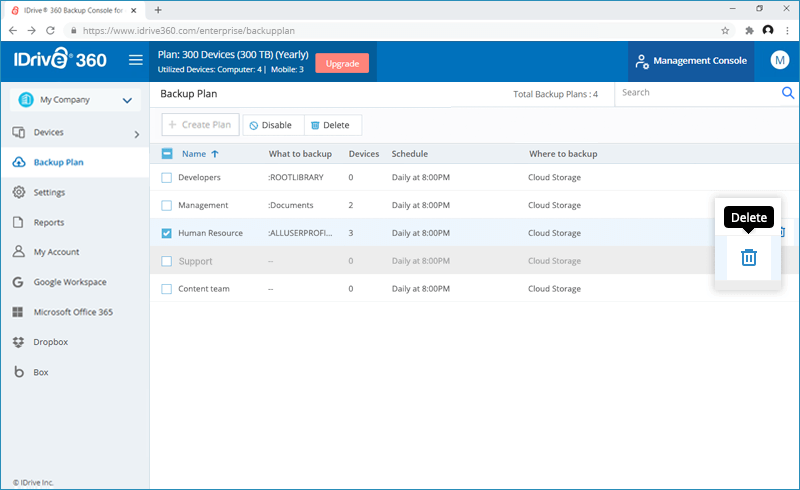Click the trash icon under Delete tooltip
Image resolution: width=800 pixels, height=490 pixels.
tap(748, 257)
